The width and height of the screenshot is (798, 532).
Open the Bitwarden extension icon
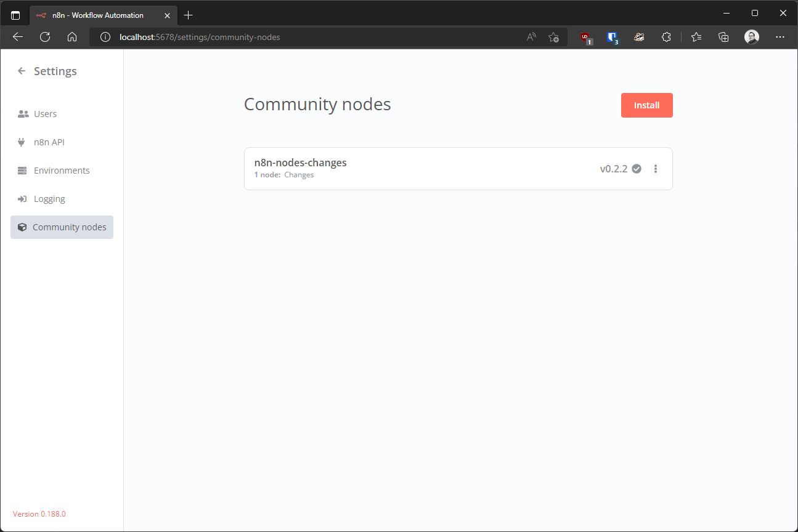click(612, 37)
